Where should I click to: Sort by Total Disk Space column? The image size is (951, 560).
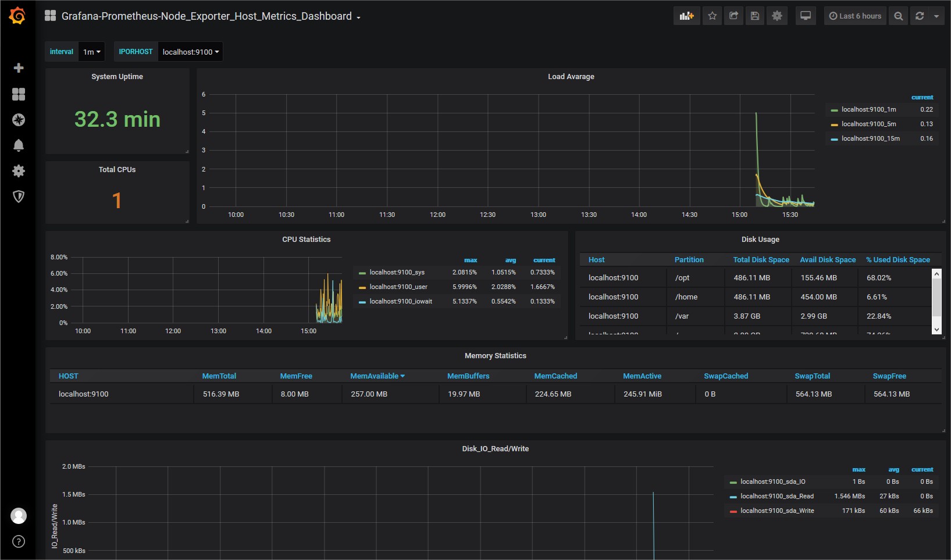click(761, 260)
